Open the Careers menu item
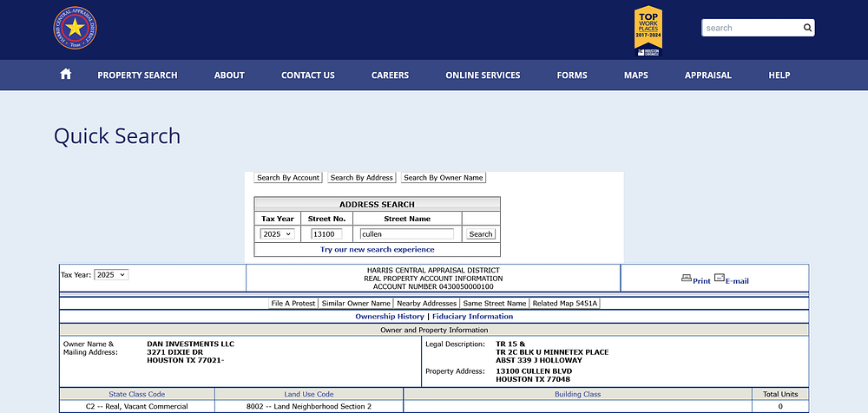 pos(391,75)
